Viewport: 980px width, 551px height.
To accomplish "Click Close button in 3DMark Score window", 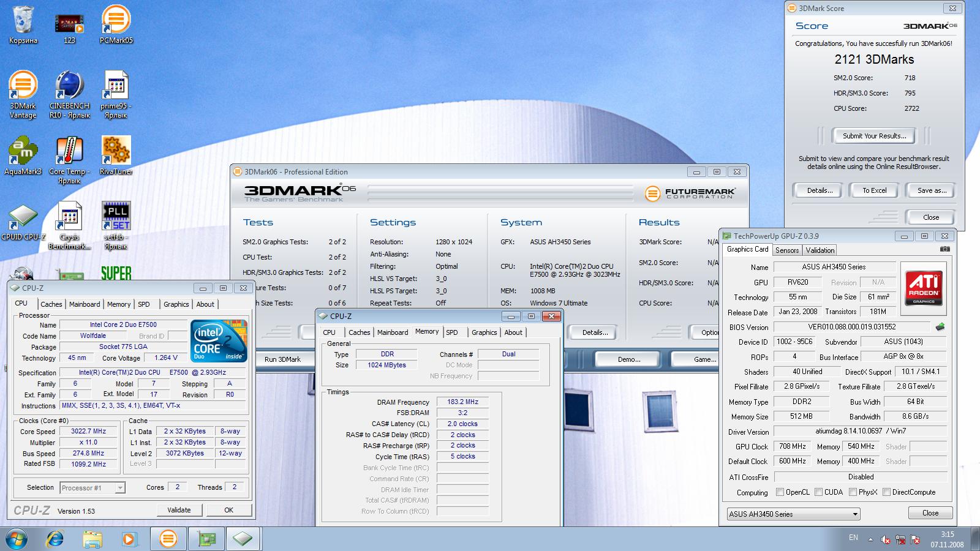I will coord(930,217).
